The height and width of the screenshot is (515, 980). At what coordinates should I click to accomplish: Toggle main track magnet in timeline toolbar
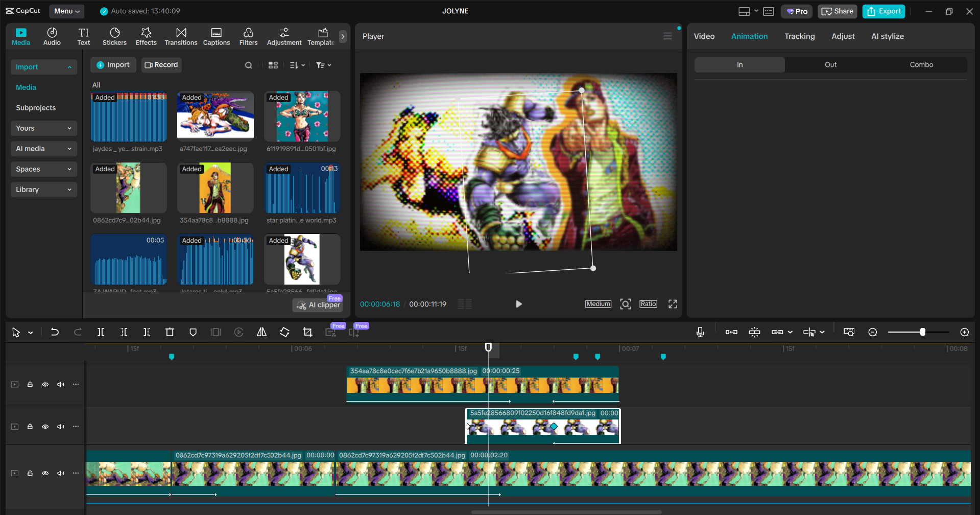[x=731, y=332]
